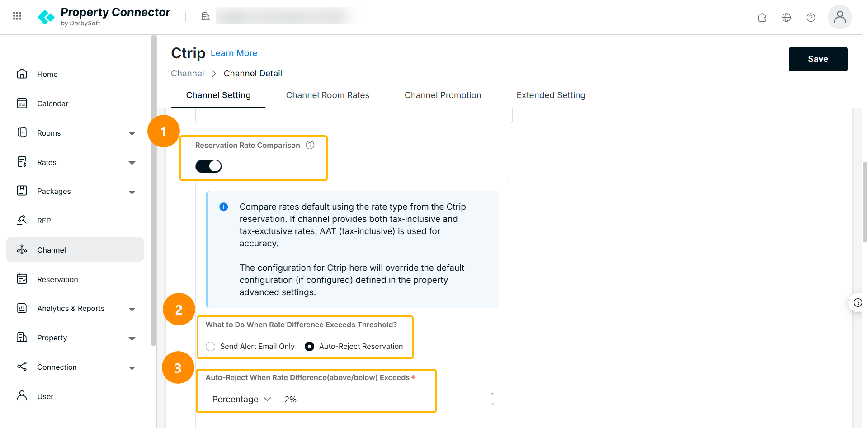This screenshot has height=428, width=868.
Task: Click Channel Detail breadcrumb text
Action: tap(253, 74)
